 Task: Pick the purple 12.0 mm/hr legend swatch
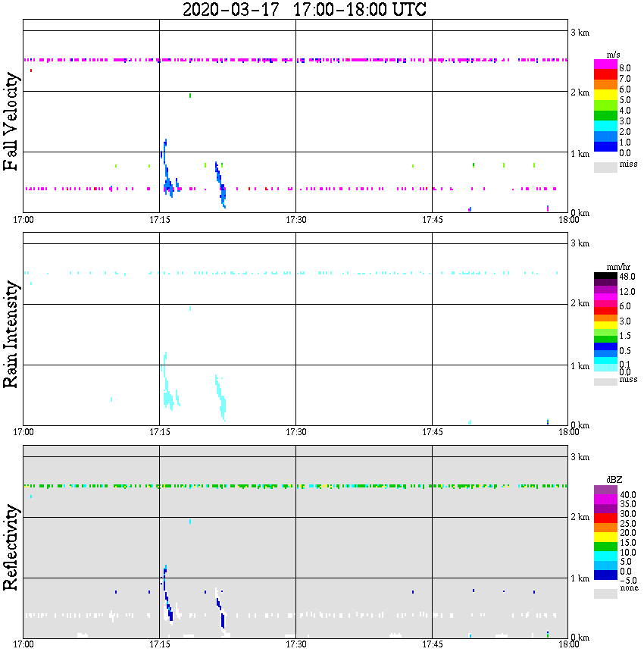coord(605,290)
